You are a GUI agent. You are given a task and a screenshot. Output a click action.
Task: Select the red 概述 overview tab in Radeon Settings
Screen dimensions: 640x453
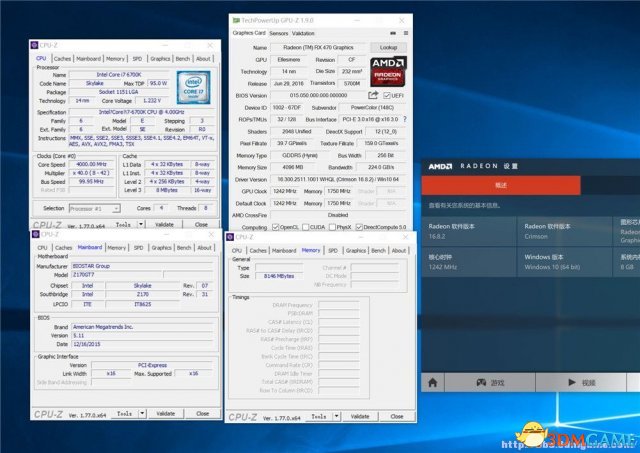coord(501,185)
